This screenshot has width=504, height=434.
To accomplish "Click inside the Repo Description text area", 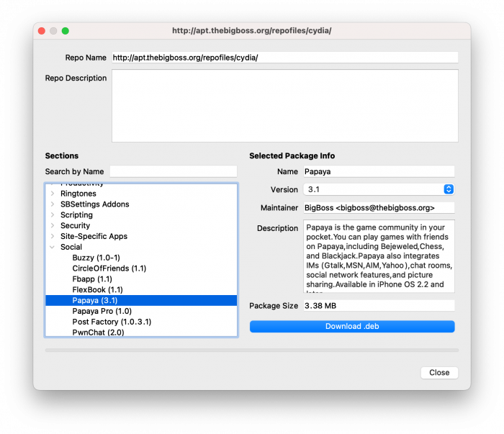I will tap(285, 106).
